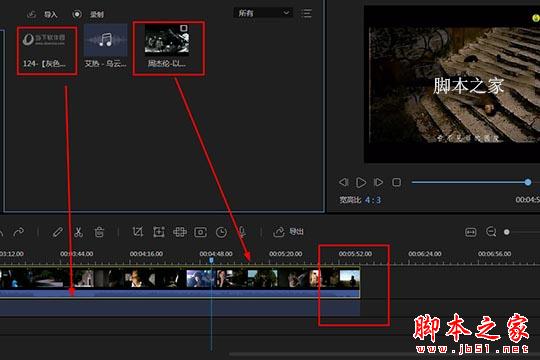
Task: Select the black-and-white video clip thumbnail
Action: [x=167, y=39]
